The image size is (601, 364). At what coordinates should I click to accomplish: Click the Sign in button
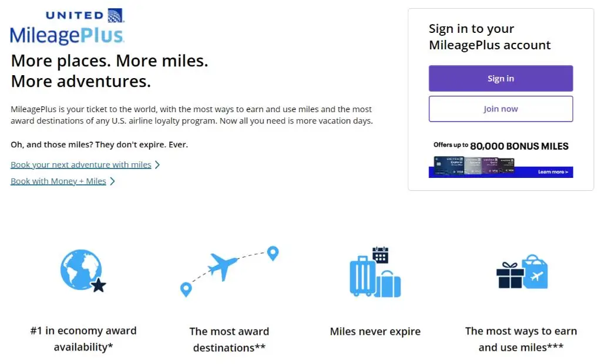500,78
